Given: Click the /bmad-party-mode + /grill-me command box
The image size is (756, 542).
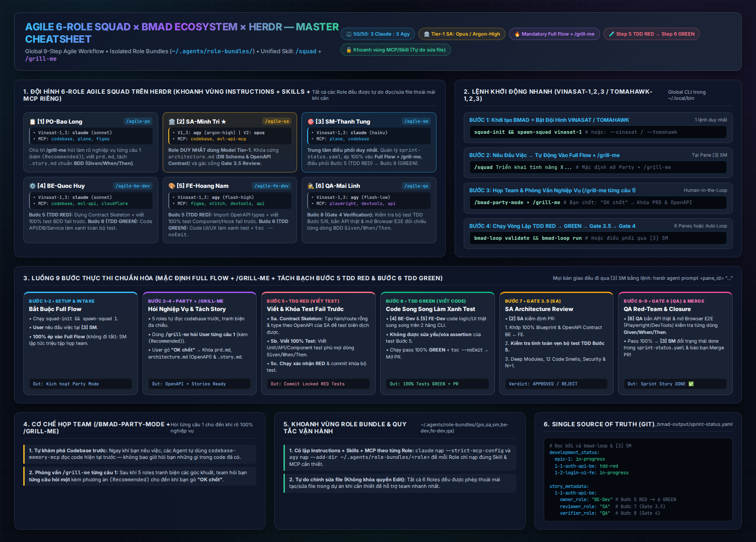Looking at the screenshot, I should coord(598,203).
